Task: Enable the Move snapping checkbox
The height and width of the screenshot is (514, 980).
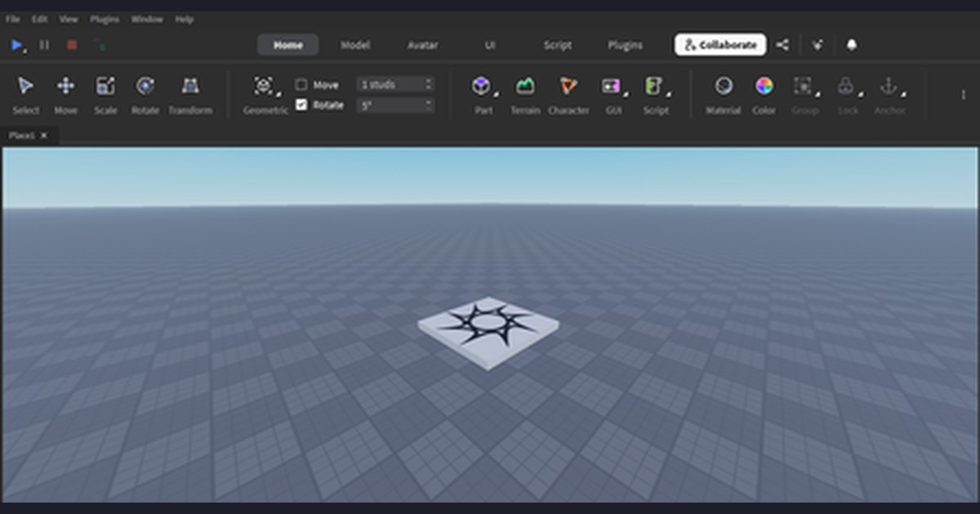Action: [x=301, y=85]
